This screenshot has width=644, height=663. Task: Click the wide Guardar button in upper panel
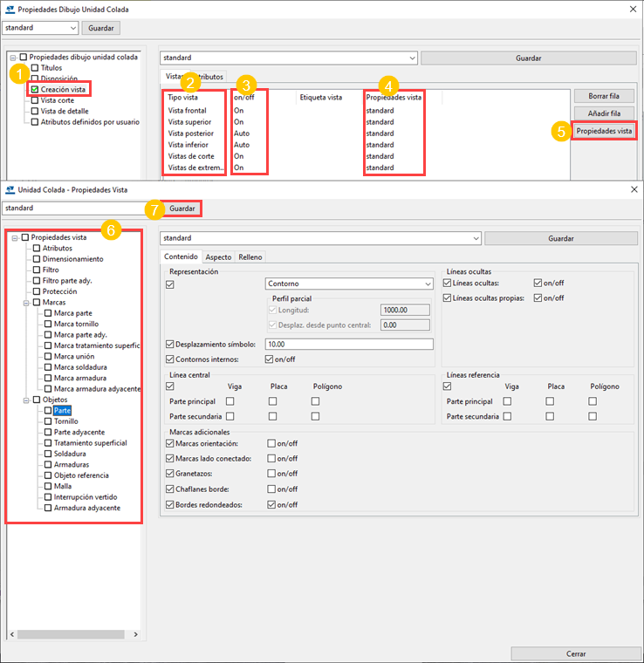pyautogui.click(x=528, y=58)
